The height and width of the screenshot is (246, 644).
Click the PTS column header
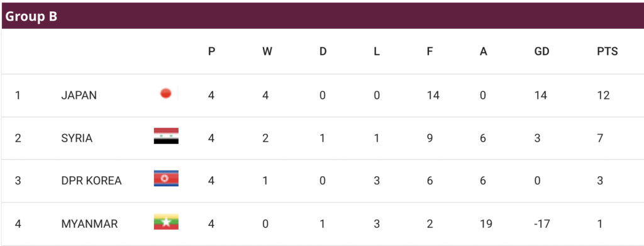click(607, 52)
